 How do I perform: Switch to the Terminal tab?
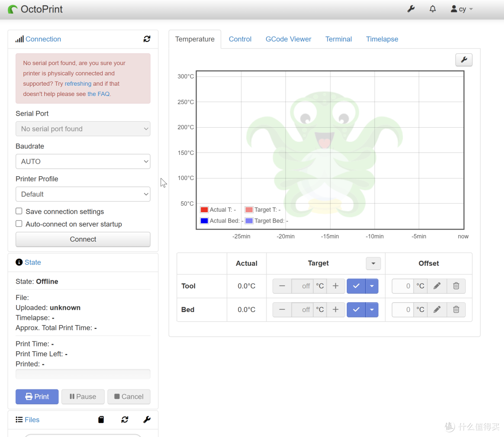(338, 39)
